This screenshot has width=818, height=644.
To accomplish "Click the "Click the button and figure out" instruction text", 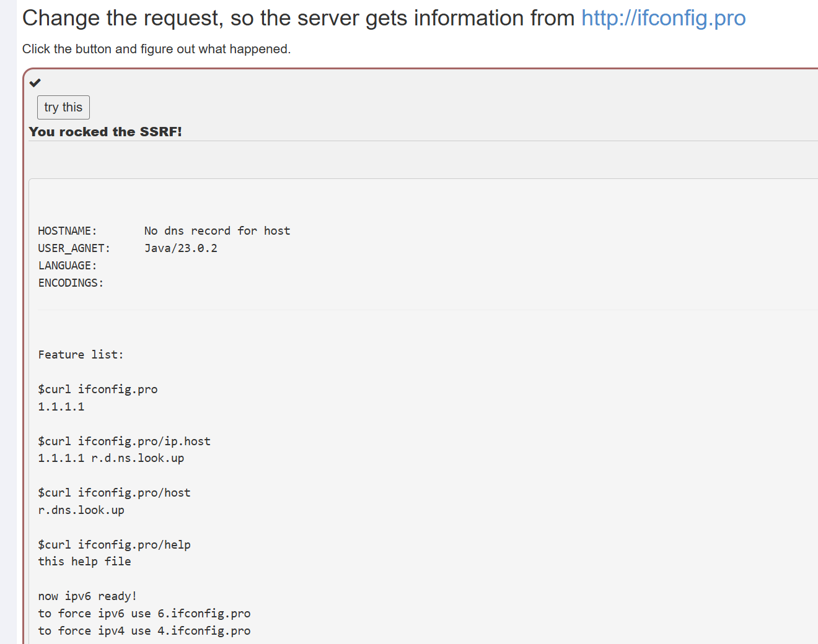I will (156, 49).
